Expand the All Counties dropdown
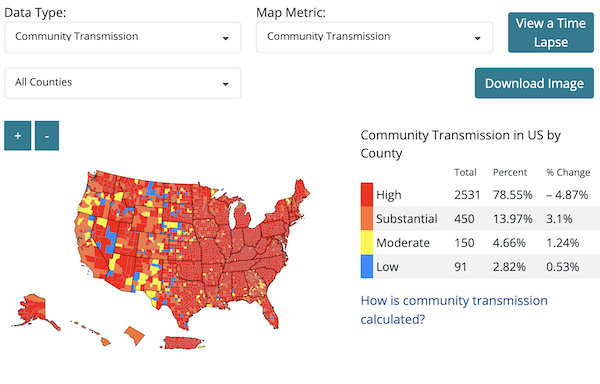The width and height of the screenshot is (600, 384). pos(122,83)
